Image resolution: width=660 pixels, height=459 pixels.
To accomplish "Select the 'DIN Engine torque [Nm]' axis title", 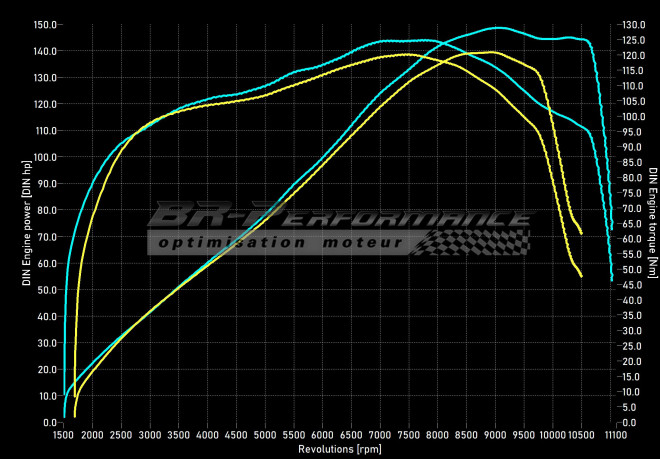I will (x=652, y=222).
